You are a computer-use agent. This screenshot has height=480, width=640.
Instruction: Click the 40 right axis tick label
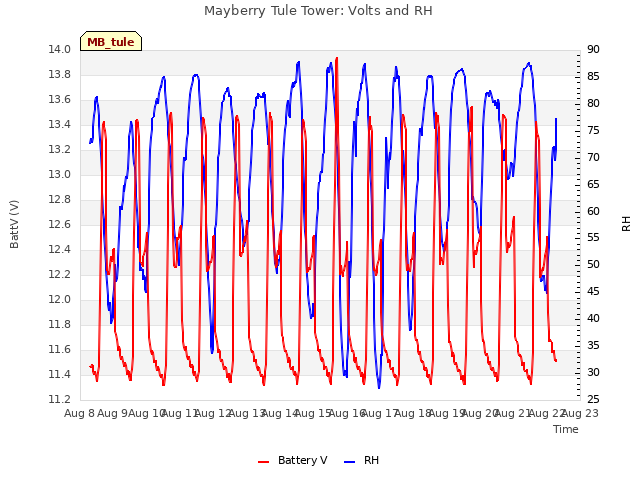[593, 319]
